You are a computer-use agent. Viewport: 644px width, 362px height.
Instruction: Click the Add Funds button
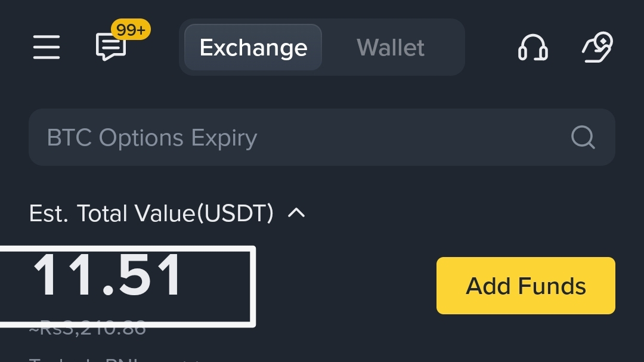[526, 286]
